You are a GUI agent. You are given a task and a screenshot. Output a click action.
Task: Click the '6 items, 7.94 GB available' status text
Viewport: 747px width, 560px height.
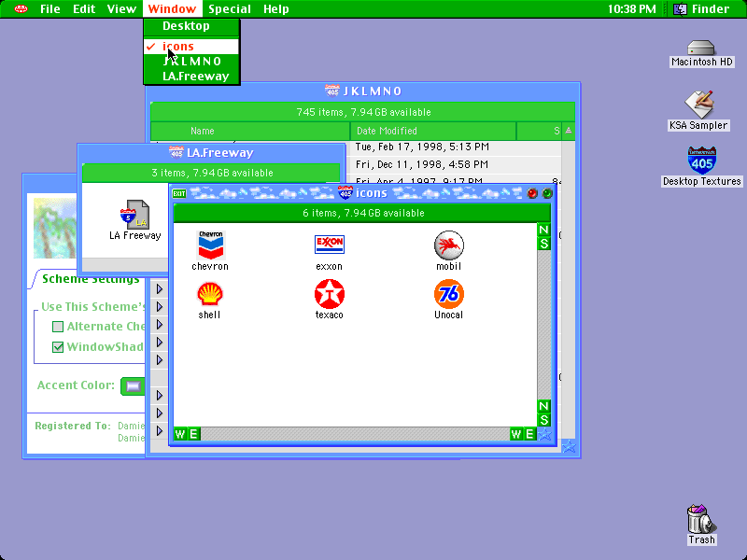(363, 213)
